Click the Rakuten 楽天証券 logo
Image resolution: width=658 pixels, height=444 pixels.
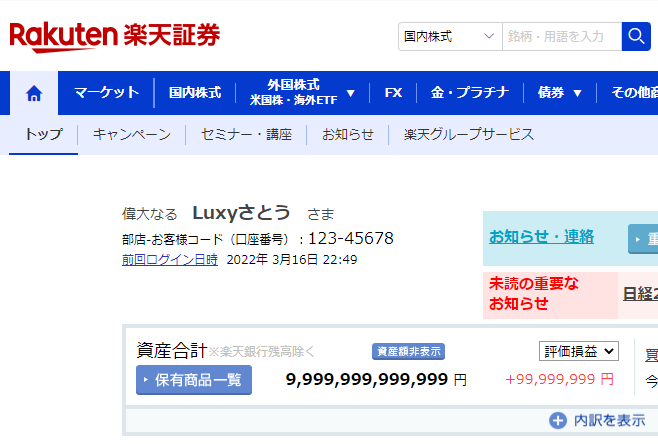(x=115, y=37)
